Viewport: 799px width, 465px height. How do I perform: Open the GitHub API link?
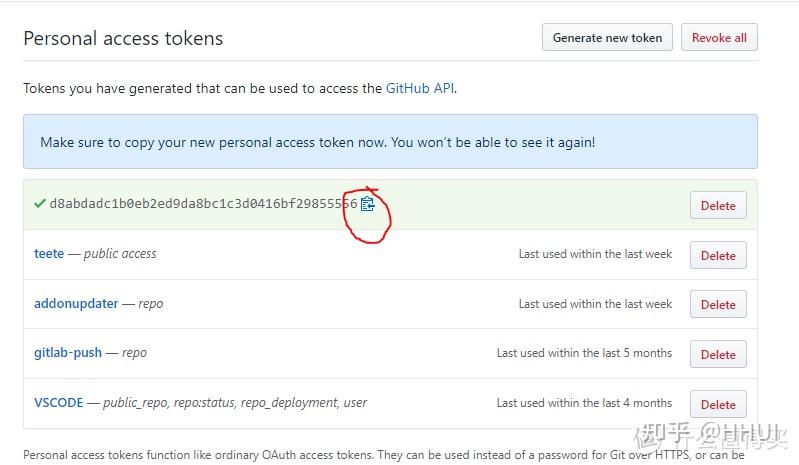420,88
